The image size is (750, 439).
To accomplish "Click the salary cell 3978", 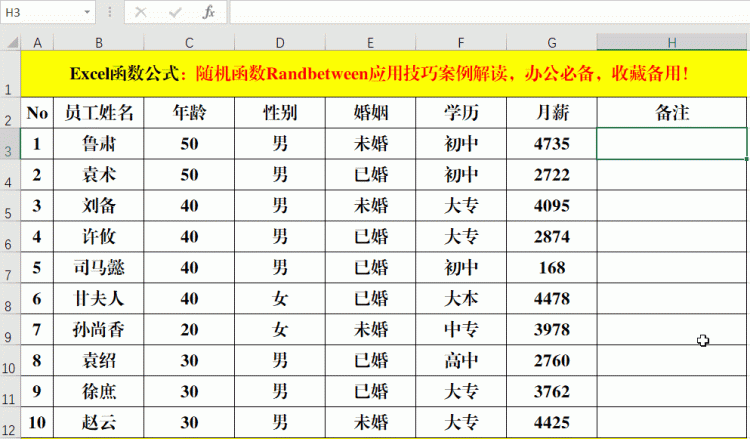I will pyautogui.click(x=551, y=329).
